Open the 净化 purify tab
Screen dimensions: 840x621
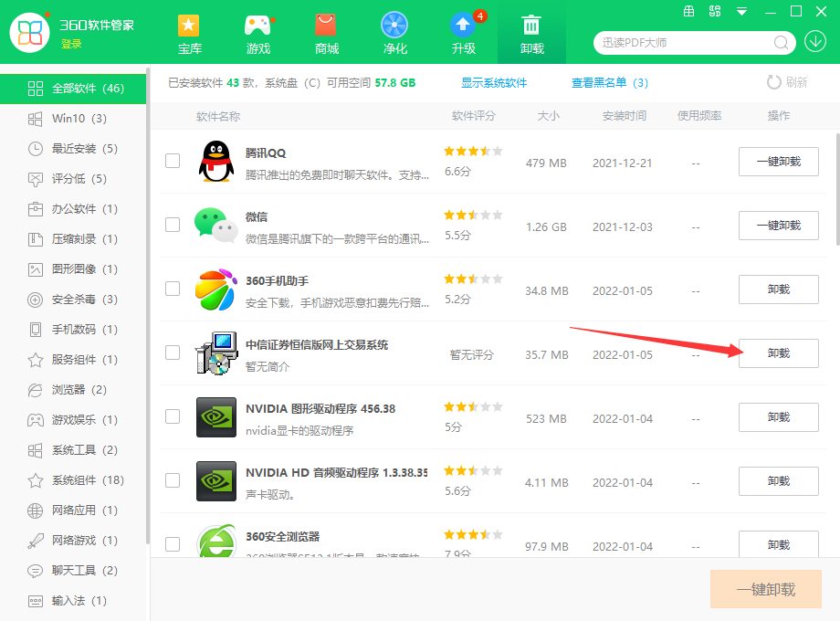tap(394, 34)
